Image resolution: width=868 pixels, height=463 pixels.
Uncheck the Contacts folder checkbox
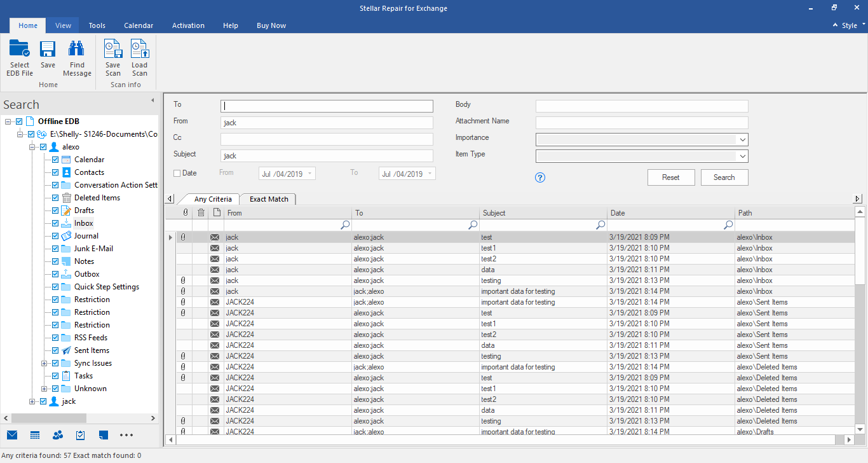point(55,172)
